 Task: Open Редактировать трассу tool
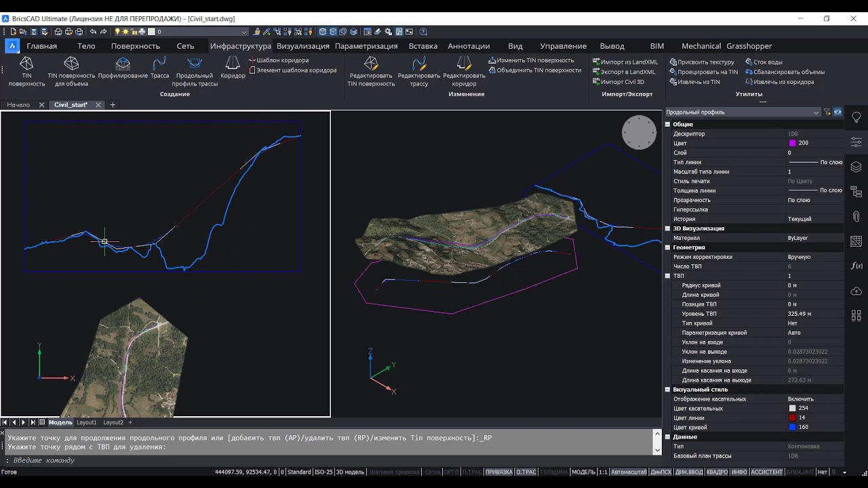[x=418, y=71]
